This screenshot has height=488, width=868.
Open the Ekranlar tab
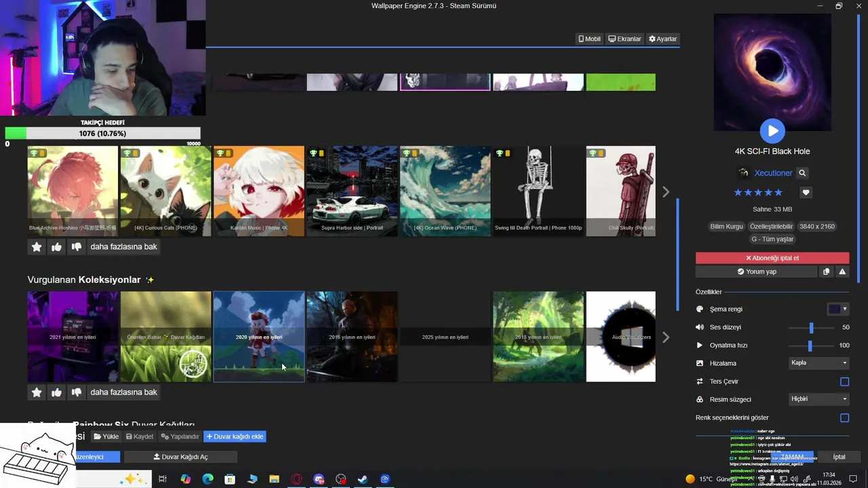(x=625, y=39)
